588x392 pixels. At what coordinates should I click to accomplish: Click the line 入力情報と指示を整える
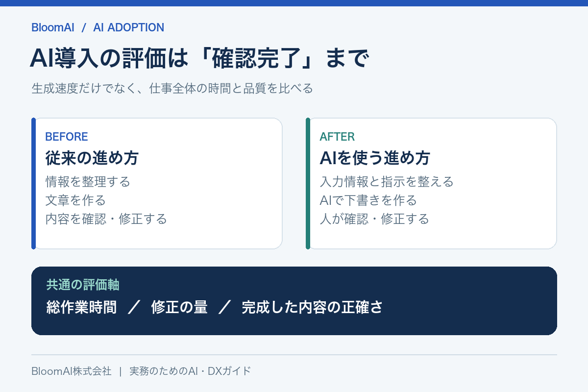point(387,182)
